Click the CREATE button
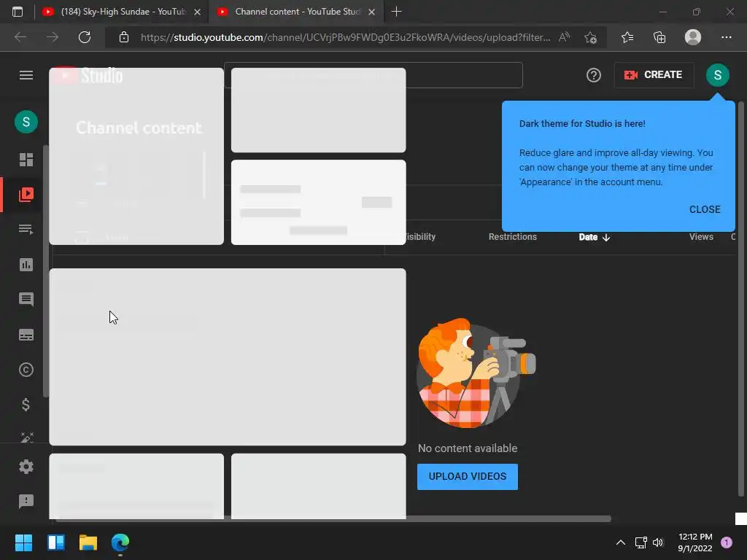 [x=654, y=75]
